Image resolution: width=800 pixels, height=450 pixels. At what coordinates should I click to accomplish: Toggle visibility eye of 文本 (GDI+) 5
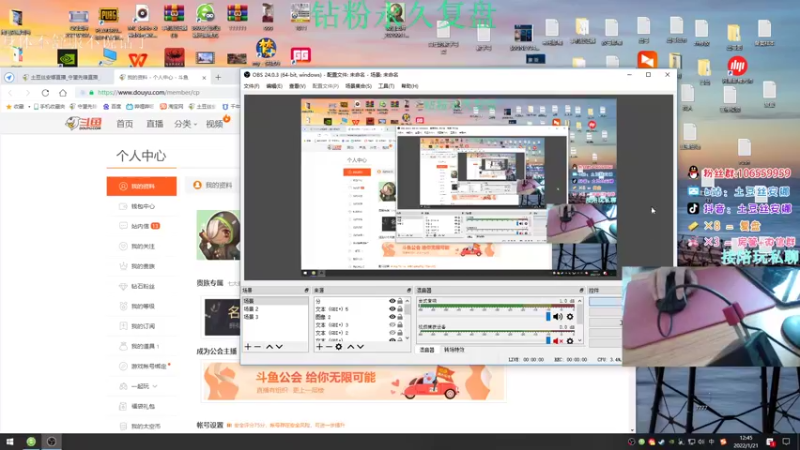pyautogui.click(x=392, y=309)
